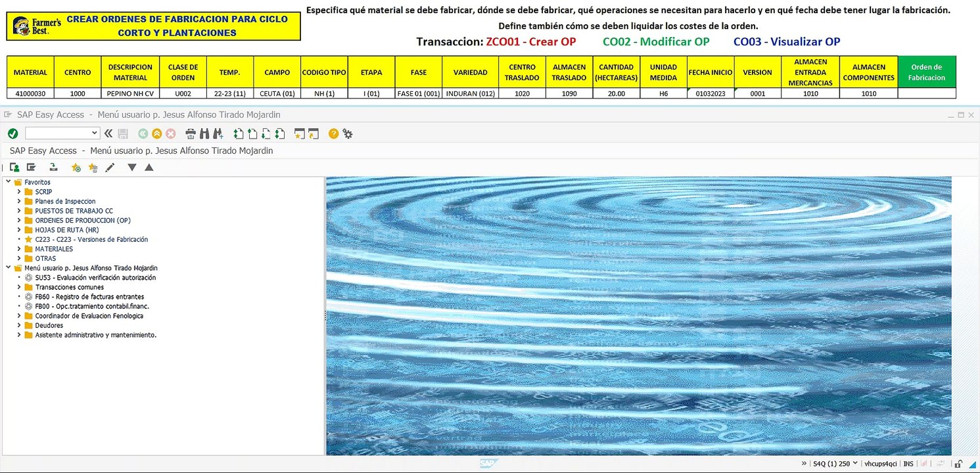Collapse the Menú usuario tree node

(x=9, y=268)
